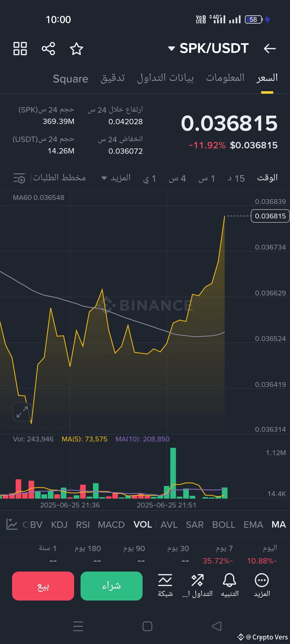Image resolution: width=290 pixels, height=644 pixels.
Task: Tap the 14.26M USDT volume value
Action: click(61, 151)
